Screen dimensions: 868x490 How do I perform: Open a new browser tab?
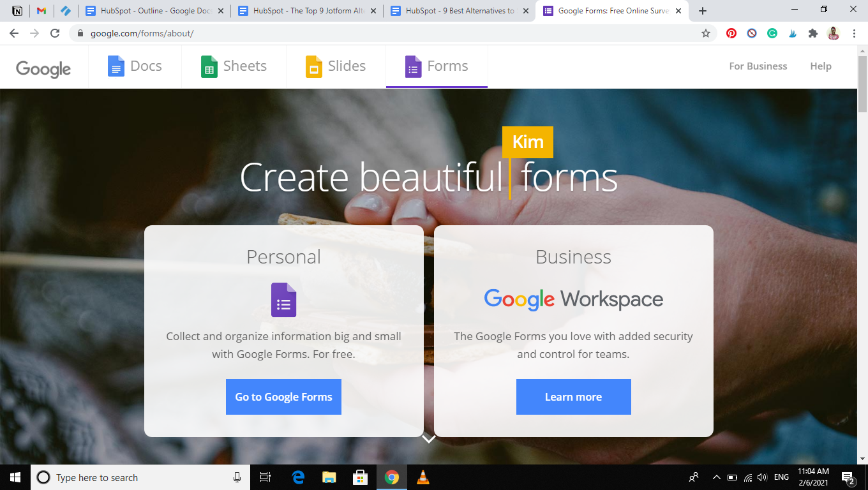coord(703,11)
